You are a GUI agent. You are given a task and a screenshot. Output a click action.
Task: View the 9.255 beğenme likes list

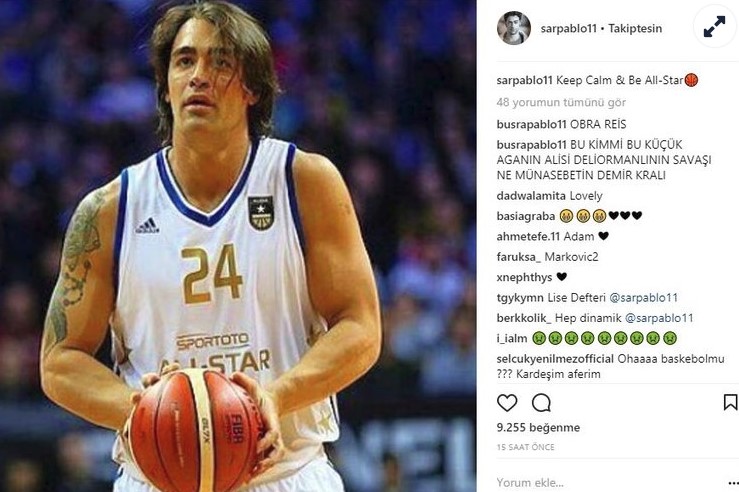538,427
